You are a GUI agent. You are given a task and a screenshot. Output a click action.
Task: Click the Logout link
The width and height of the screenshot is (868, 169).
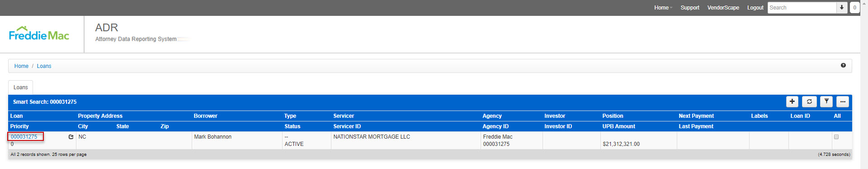point(755,8)
